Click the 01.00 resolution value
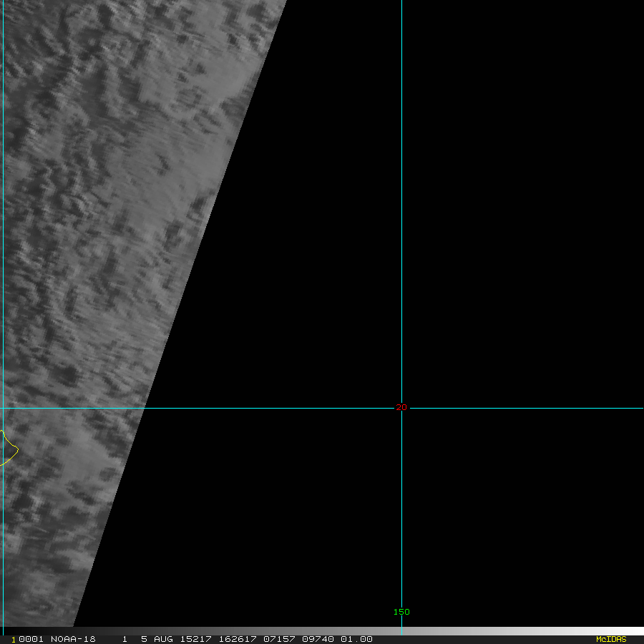Image resolution: width=644 pixels, height=644 pixels. point(356,639)
